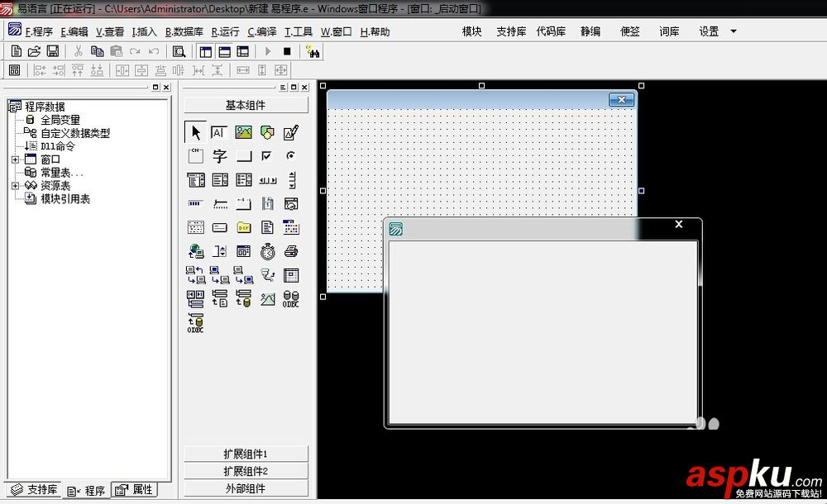Click the Save toolbar icon

click(53, 51)
